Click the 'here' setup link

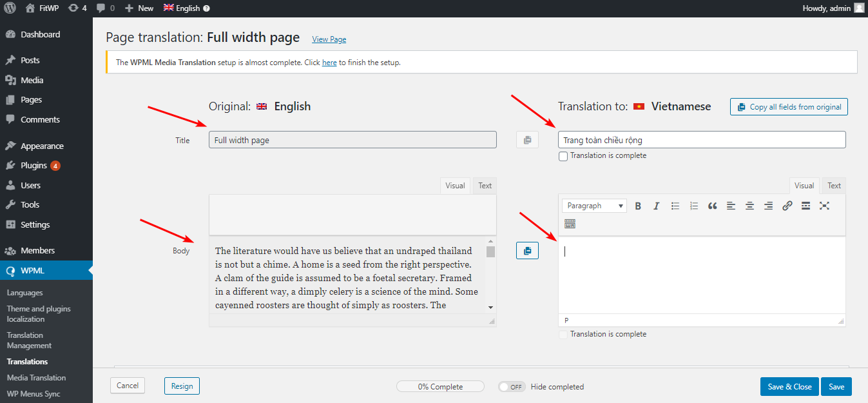click(x=329, y=63)
